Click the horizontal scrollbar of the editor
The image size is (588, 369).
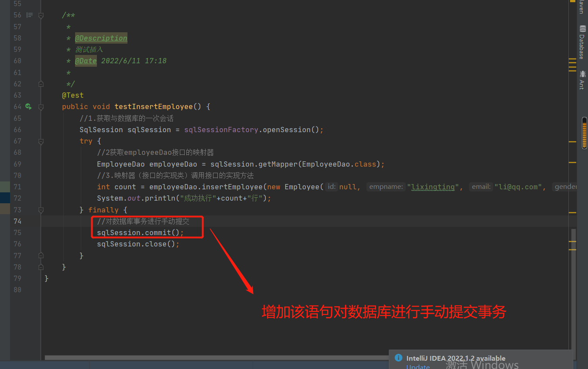pos(217,358)
